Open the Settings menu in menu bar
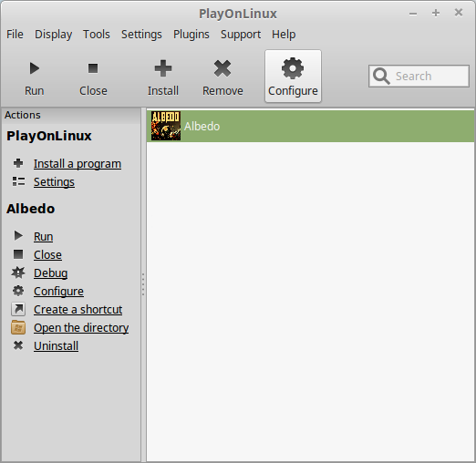This screenshot has width=476, height=463. [141, 35]
